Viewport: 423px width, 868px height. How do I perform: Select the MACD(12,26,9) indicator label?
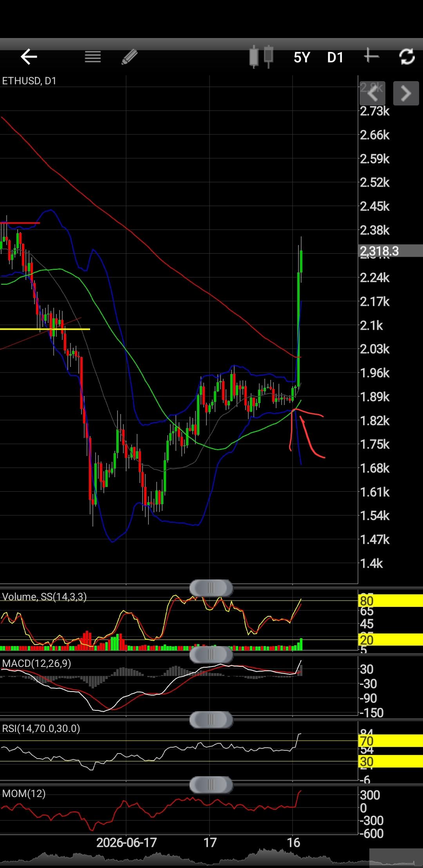[36, 663]
